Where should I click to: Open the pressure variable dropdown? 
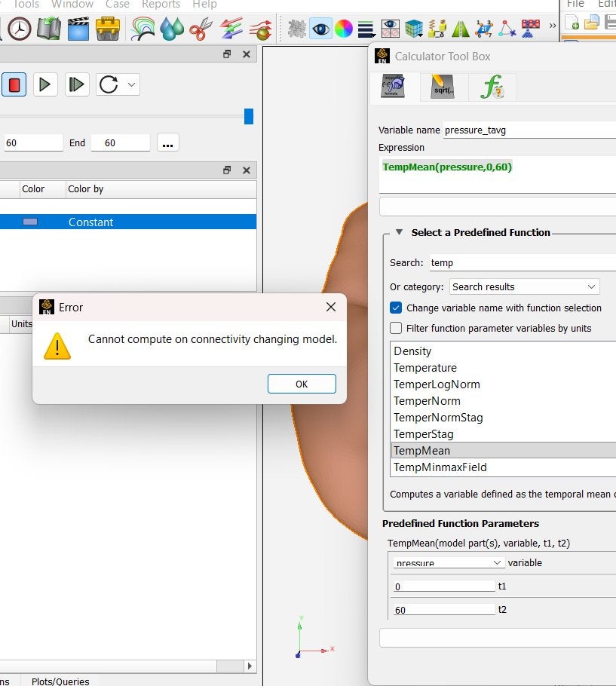tap(448, 562)
